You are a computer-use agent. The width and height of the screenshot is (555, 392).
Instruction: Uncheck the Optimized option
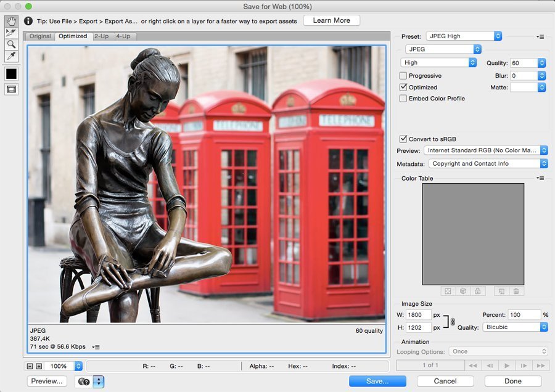click(403, 87)
